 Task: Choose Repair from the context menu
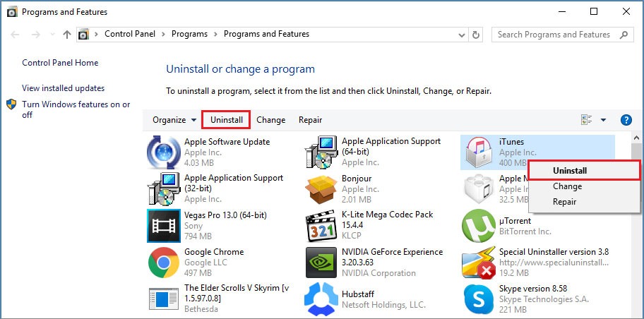pyautogui.click(x=584, y=202)
